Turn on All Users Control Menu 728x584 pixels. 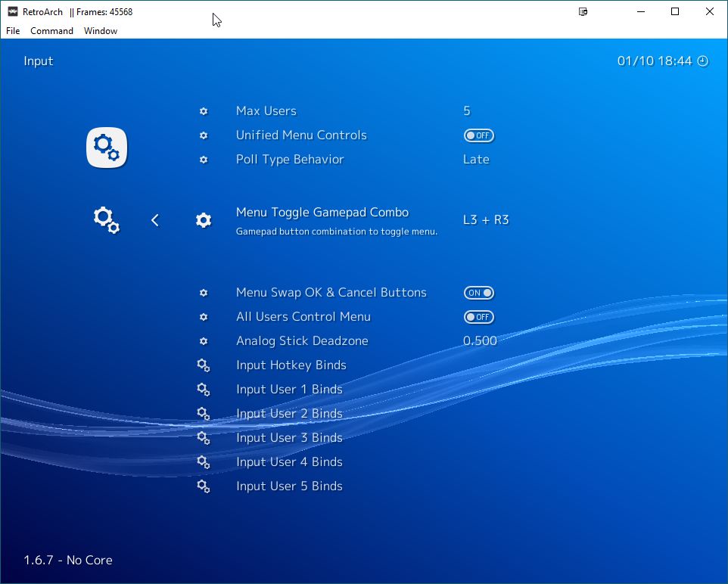[x=480, y=317]
